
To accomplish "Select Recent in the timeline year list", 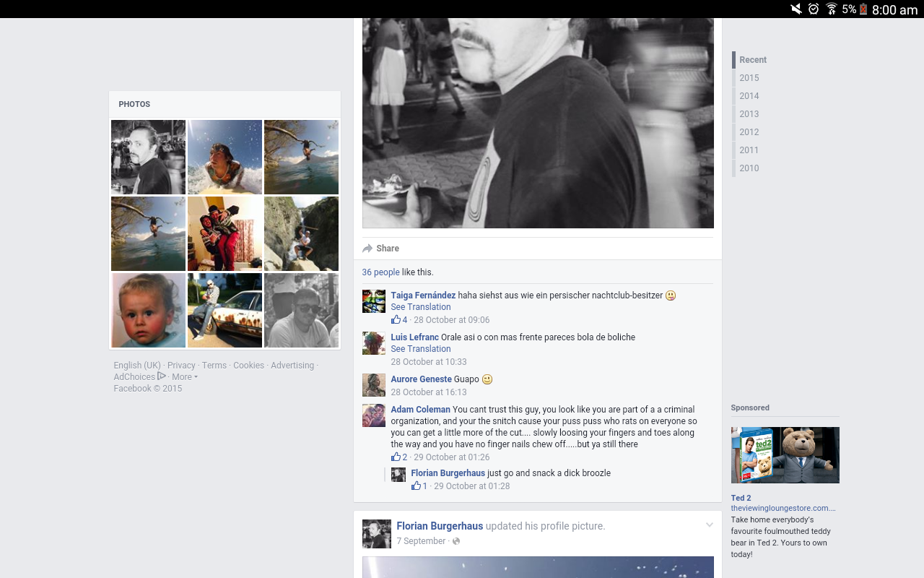I will click(x=752, y=60).
